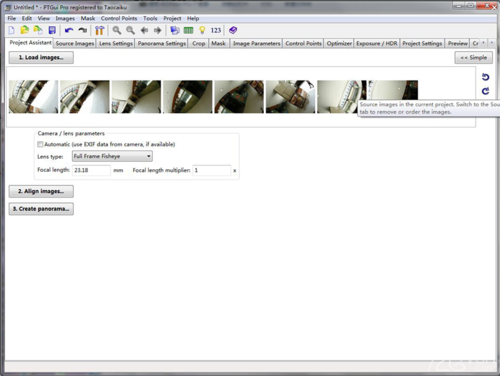Switch to the Control Points tab
This screenshot has height=376, width=500.
tap(303, 43)
